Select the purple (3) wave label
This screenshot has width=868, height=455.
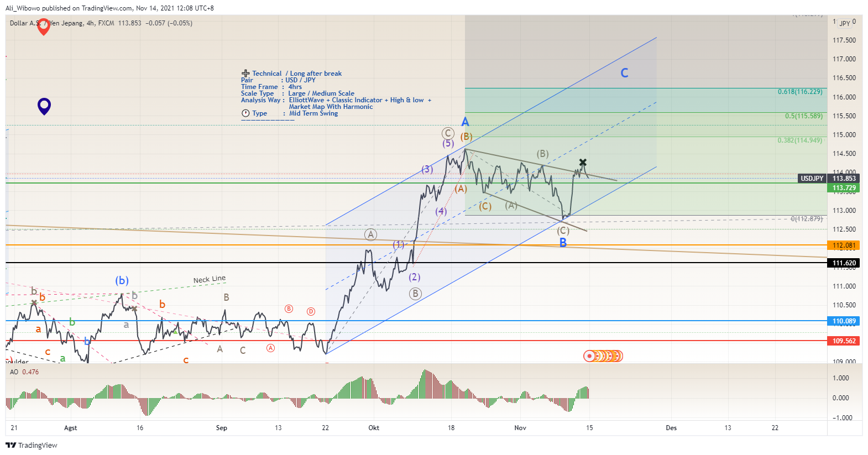tap(427, 169)
